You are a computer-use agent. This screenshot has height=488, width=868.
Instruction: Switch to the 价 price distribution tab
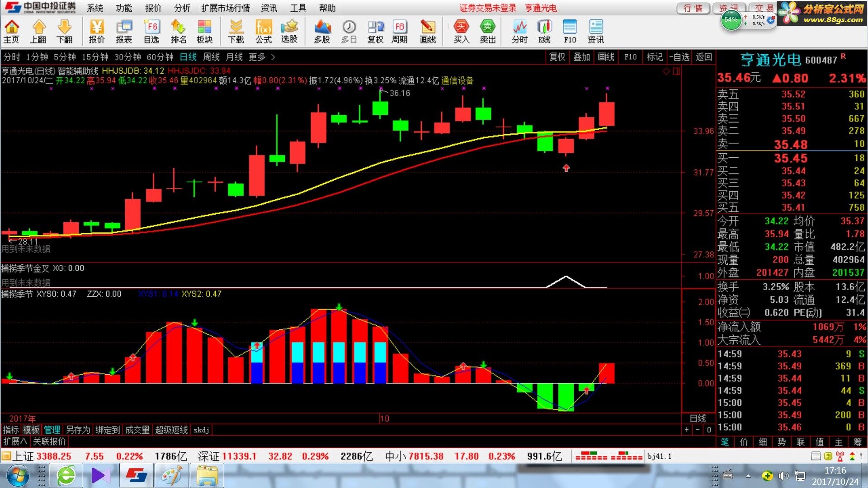pyautogui.click(x=744, y=442)
